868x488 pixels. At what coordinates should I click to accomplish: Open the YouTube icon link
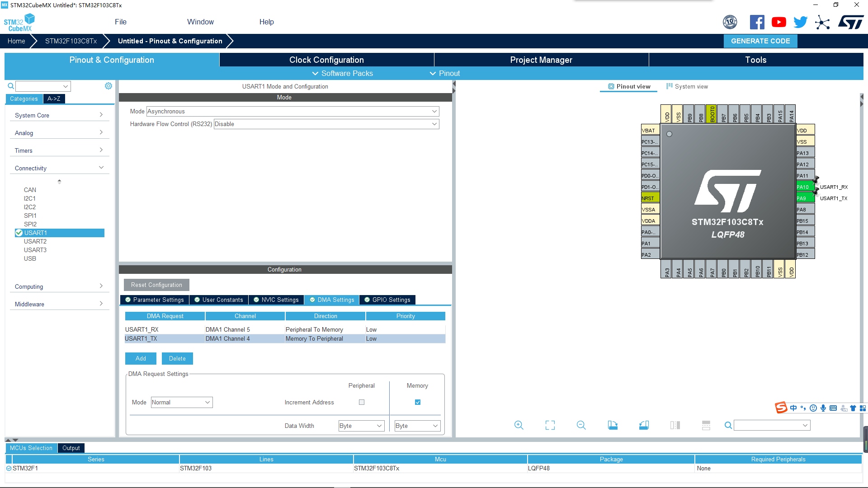[778, 22]
